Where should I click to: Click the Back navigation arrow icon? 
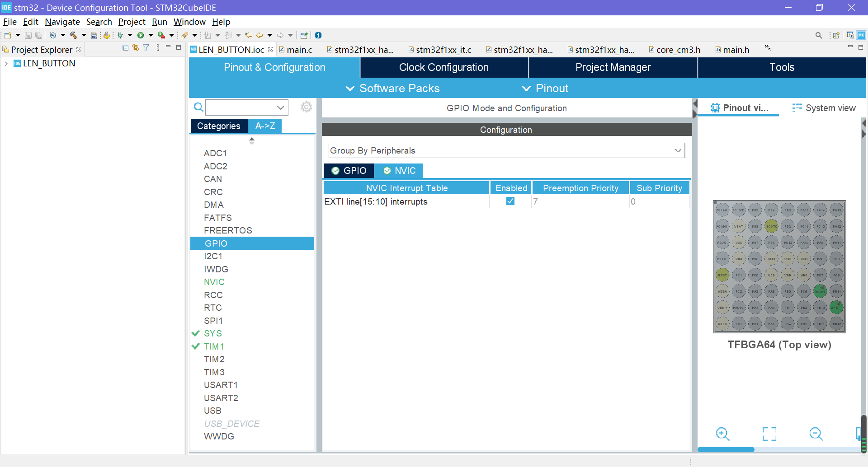pos(259,35)
